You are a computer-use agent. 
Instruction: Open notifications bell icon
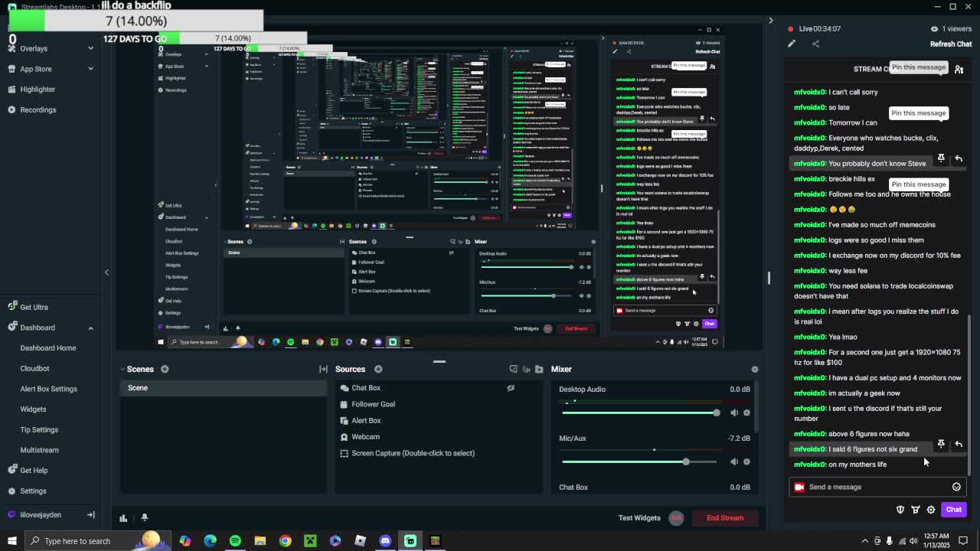pyautogui.click(x=144, y=518)
